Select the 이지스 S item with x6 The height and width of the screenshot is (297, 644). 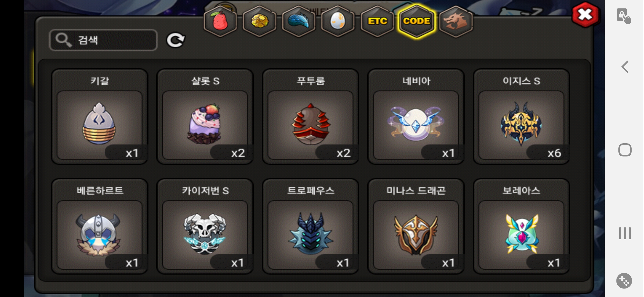[521, 117]
